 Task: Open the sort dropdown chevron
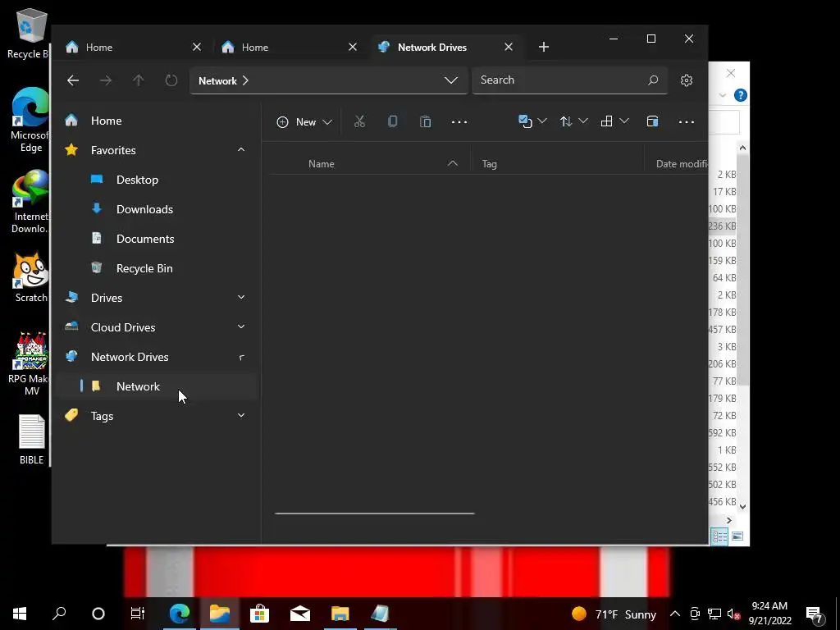[583, 121]
